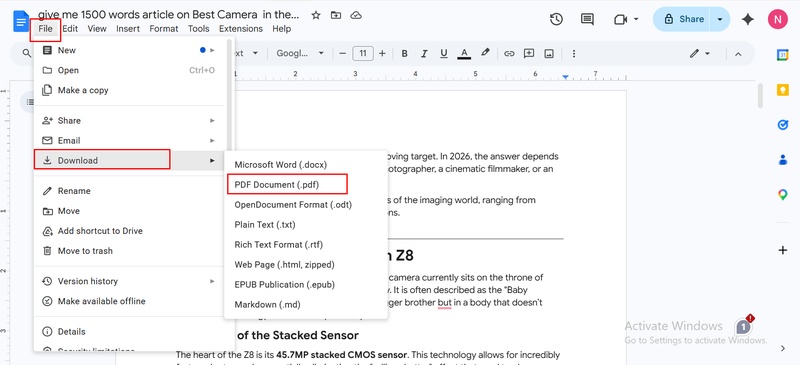Hide the side panel arrow

coord(783,348)
